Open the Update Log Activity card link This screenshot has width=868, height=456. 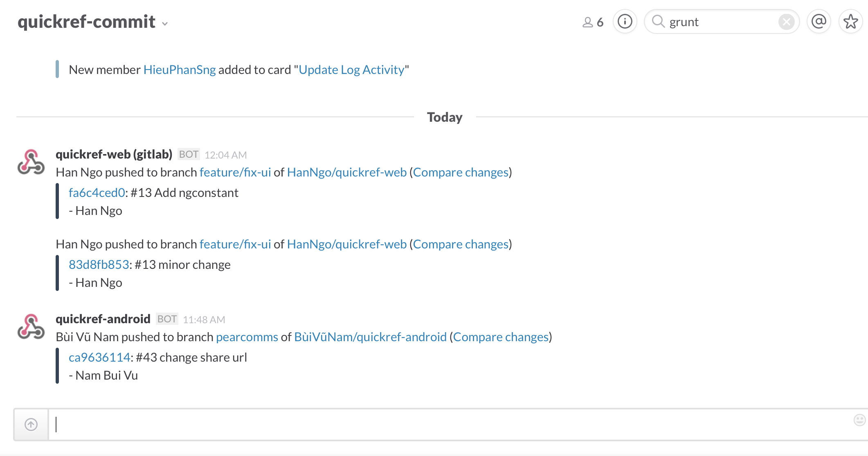click(351, 70)
